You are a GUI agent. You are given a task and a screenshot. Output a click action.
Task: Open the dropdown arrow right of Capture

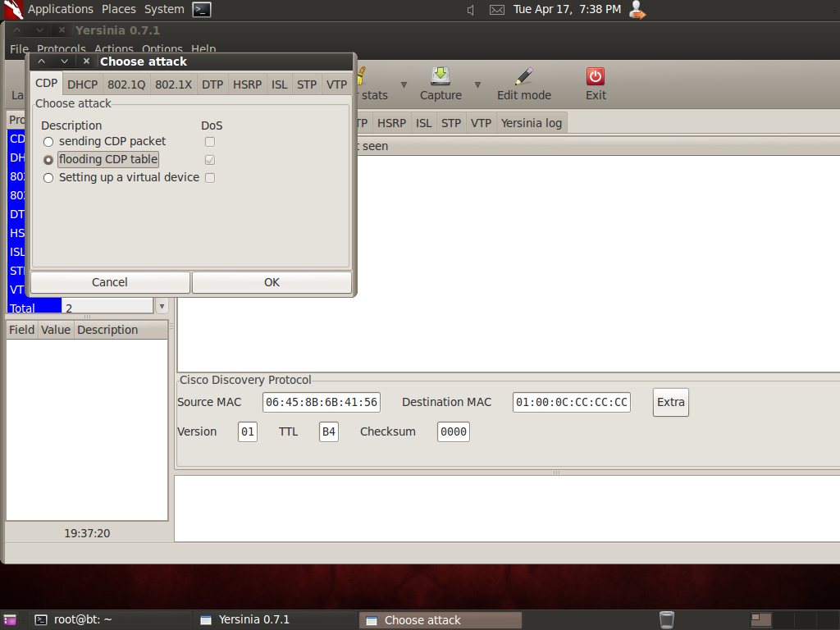tap(477, 84)
